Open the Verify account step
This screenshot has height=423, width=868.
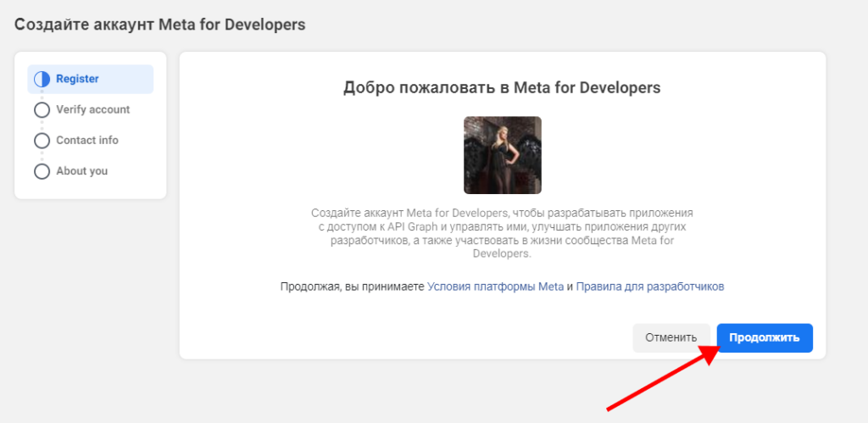coord(92,109)
